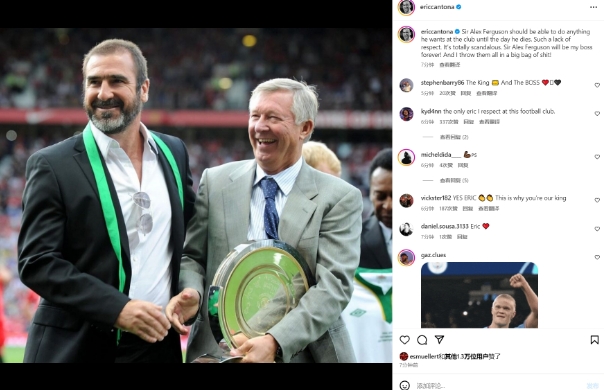Save the post with the bookmark icon
614x390 pixels.
pyautogui.click(x=594, y=340)
